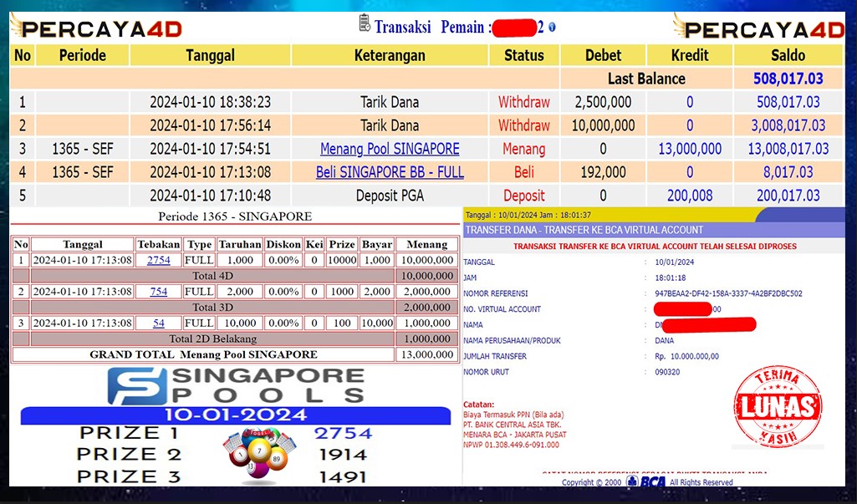Click the Transfer Dana BCA Virtual Account title bar
Screen dimensions: 857x504
pos(584,230)
